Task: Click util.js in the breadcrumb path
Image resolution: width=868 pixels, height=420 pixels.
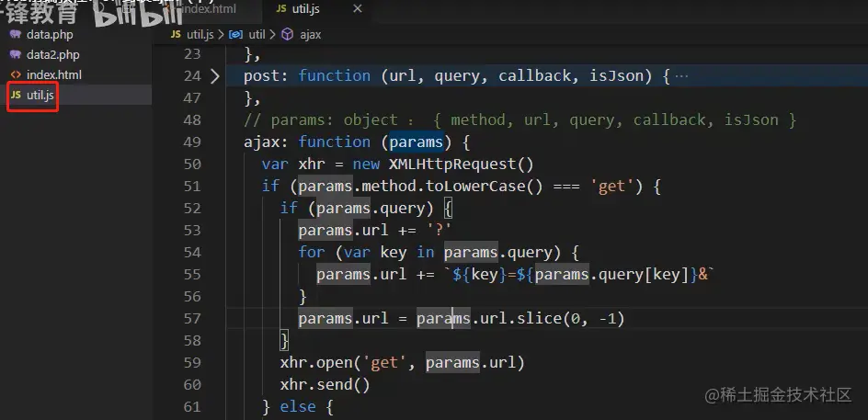Action: point(200,34)
